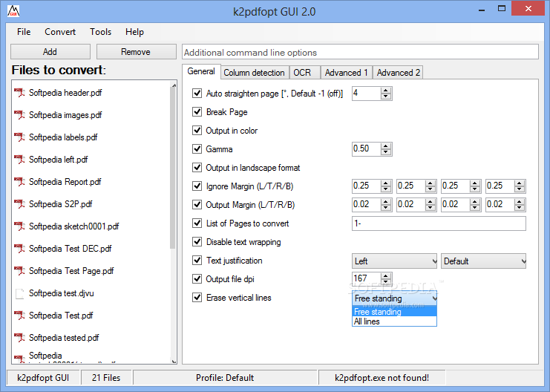Click PDF icon of Softpedia labels.pdf

tap(19, 137)
